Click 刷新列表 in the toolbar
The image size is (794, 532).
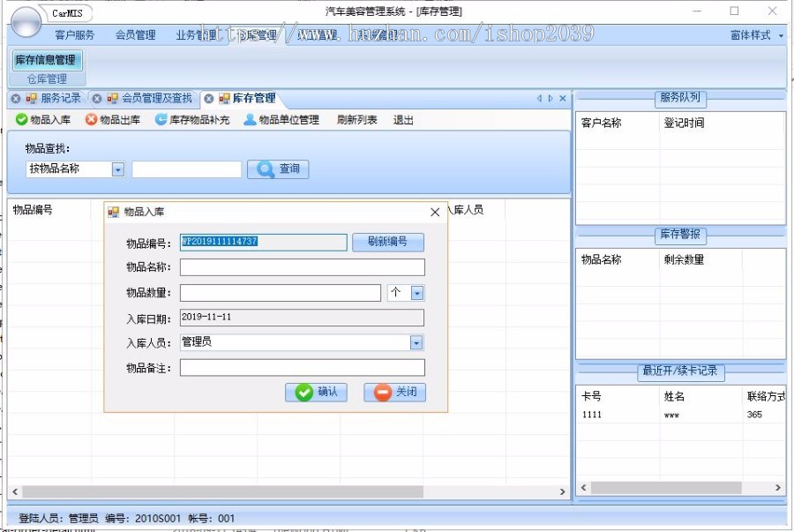(357, 120)
